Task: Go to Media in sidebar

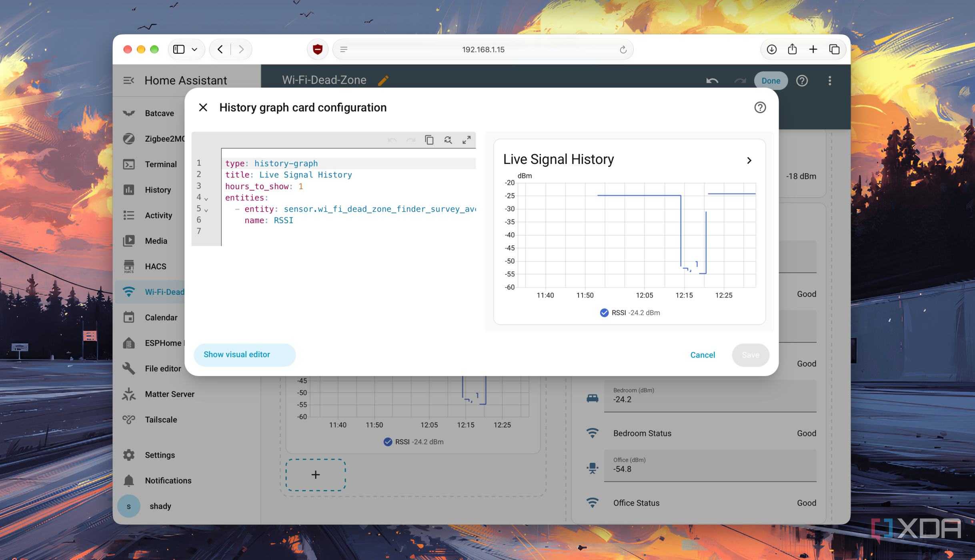Action: point(150,241)
